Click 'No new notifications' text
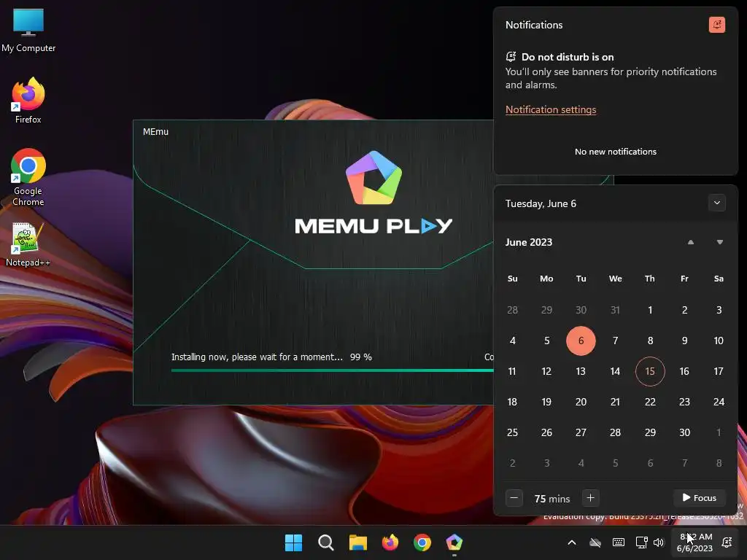This screenshot has height=560, width=747. 615,152
